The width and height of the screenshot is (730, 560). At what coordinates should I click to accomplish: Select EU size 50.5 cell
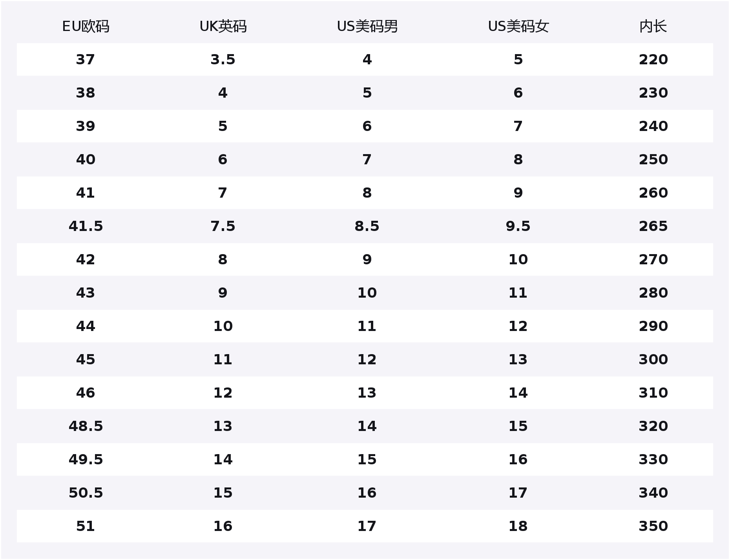tap(86, 493)
